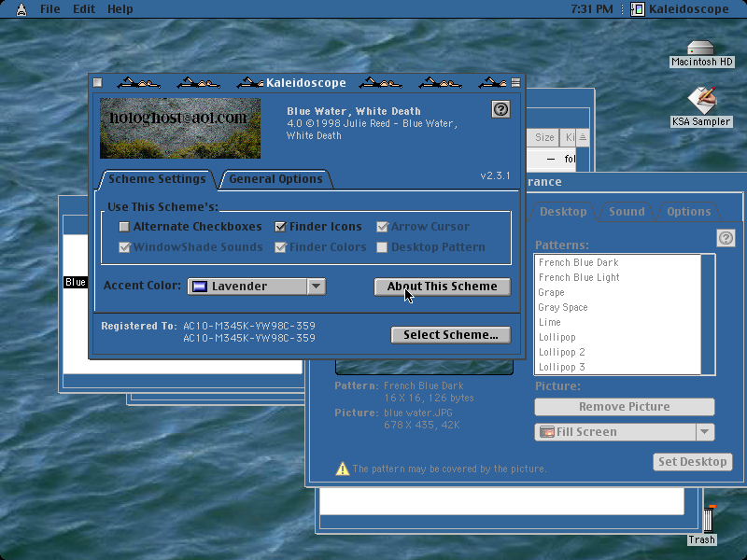Click the About This Scheme button

pos(442,287)
